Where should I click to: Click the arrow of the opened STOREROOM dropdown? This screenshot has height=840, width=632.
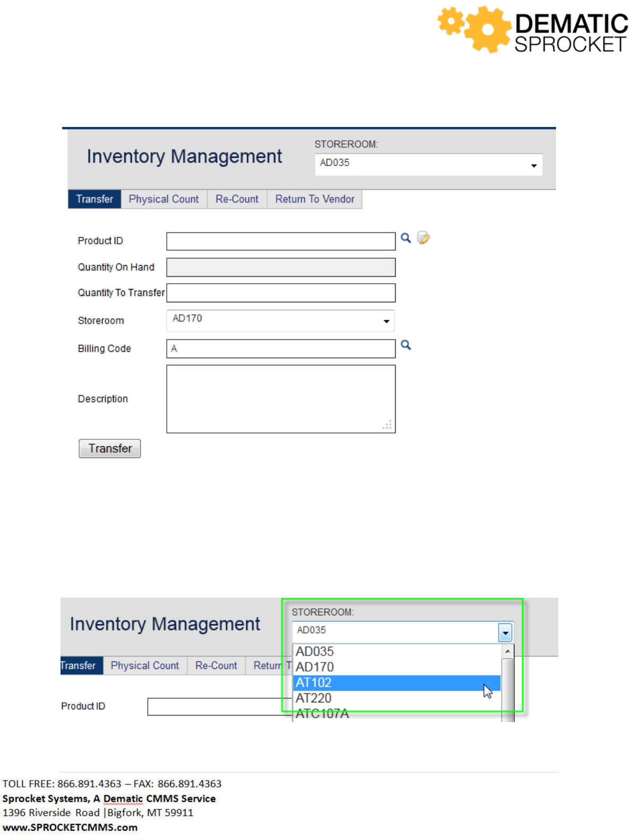click(x=505, y=632)
